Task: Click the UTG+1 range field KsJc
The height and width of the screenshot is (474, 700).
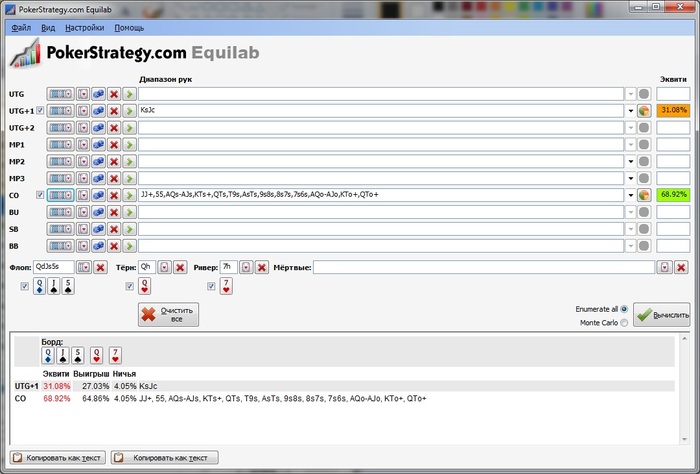Action: pyautogui.click(x=381, y=111)
